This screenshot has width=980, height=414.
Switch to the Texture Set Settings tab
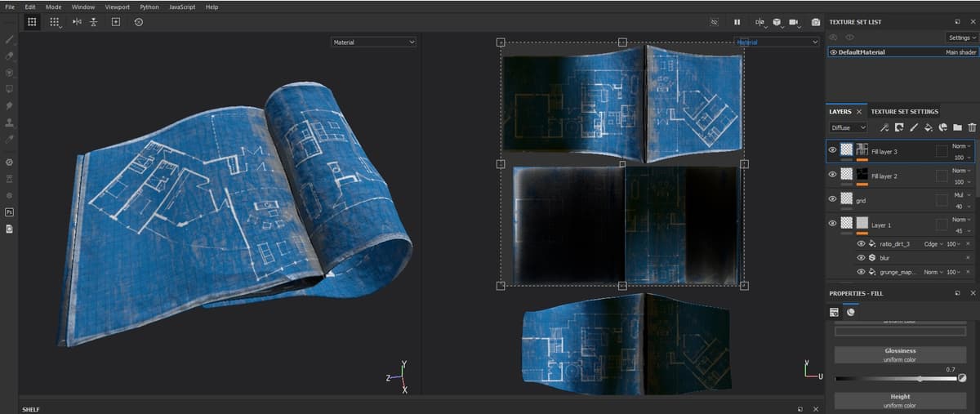[x=904, y=111]
